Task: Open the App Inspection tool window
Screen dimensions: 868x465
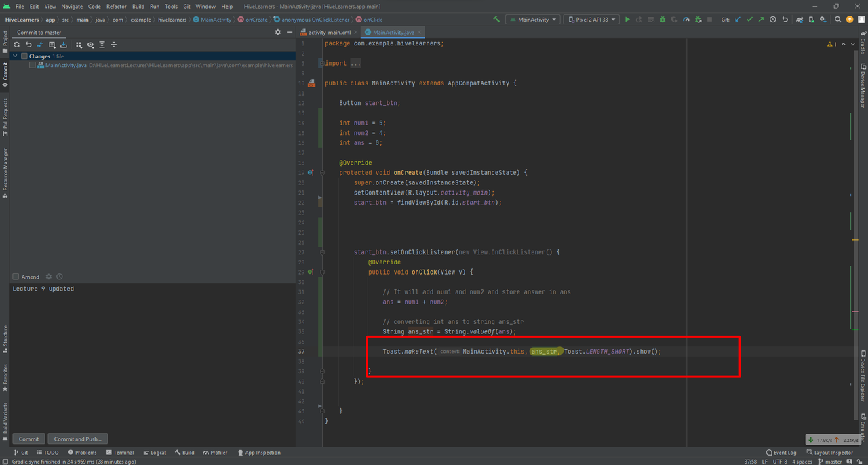Action: (x=258, y=452)
